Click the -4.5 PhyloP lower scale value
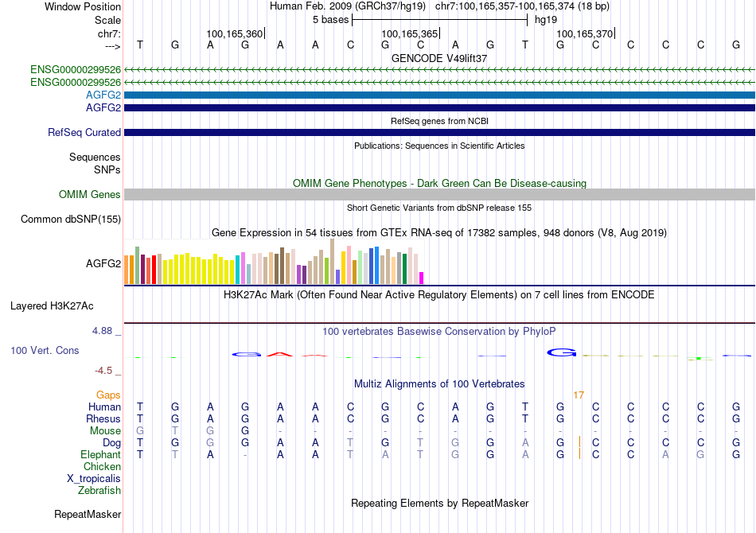The height and width of the screenshot is (533, 756). 103,371
